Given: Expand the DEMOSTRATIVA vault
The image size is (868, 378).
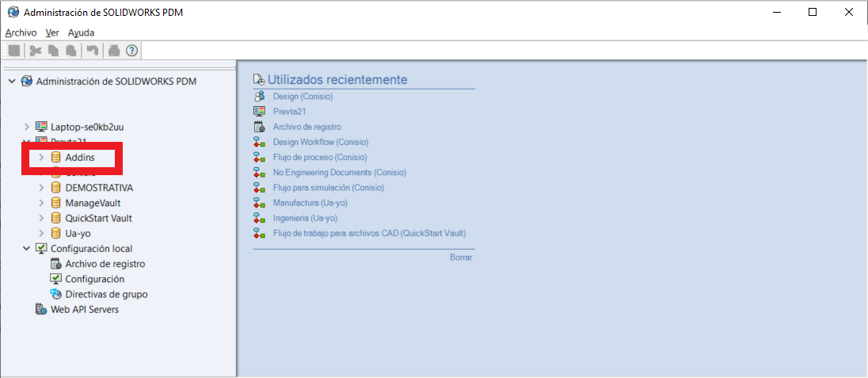Looking at the screenshot, I should (x=41, y=188).
